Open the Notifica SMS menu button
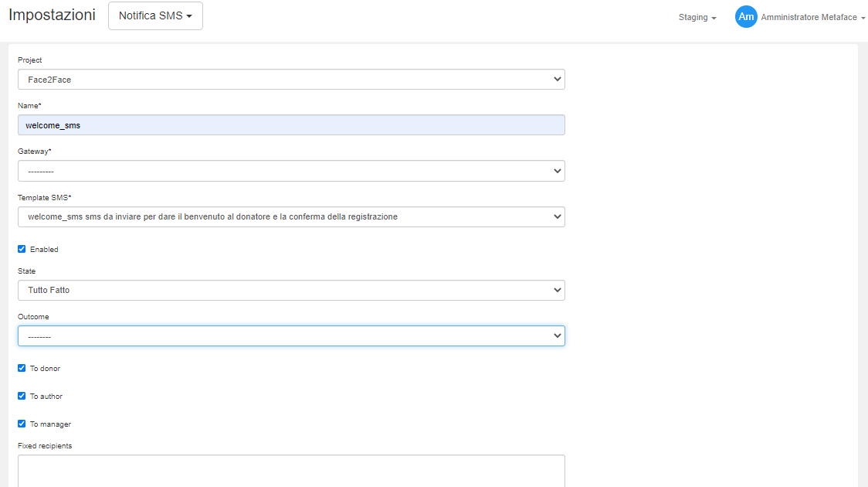The image size is (868, 487). click(x=155, y=15)
